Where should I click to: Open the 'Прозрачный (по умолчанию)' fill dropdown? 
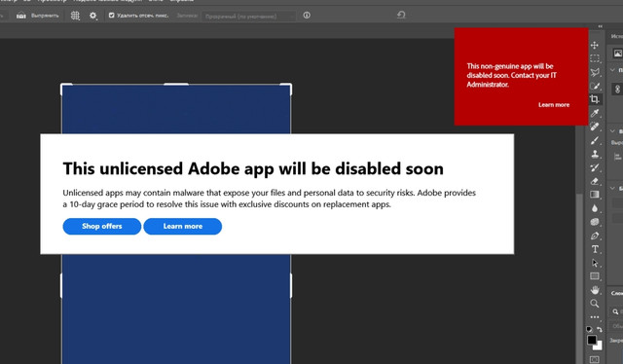249,16
